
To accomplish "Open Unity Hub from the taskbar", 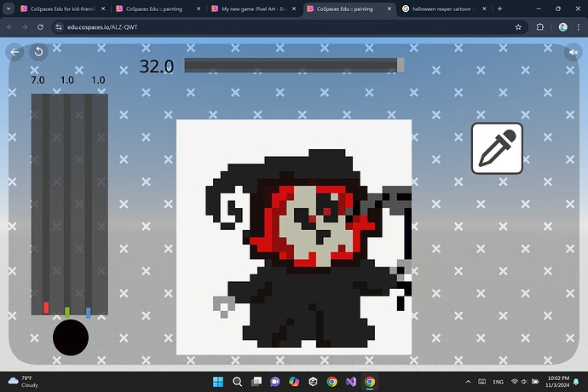I will (313, 382).
